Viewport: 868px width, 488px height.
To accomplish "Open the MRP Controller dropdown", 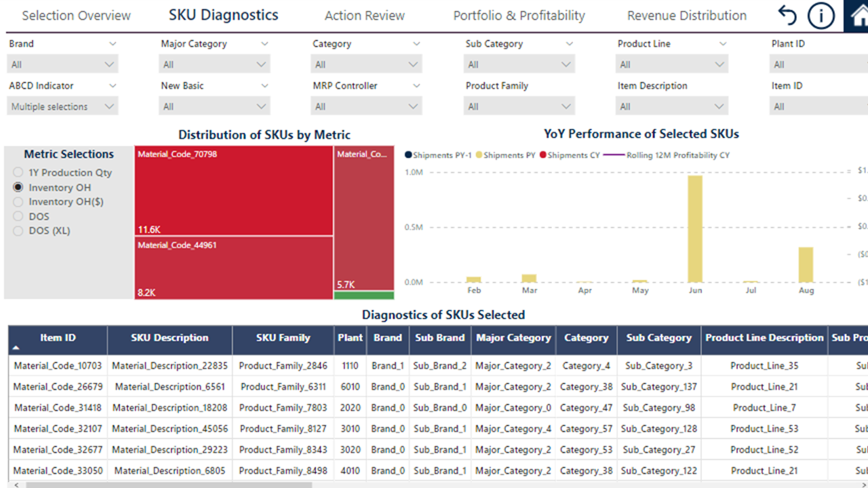I will pyautogui.click(x=366, y=106).
